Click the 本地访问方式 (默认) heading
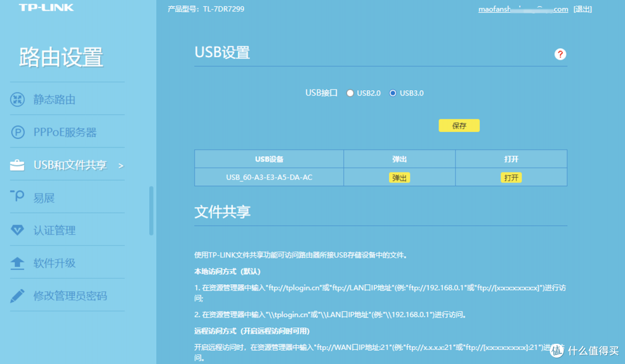The width and height of the screenshot is (625, 364). 227,271
